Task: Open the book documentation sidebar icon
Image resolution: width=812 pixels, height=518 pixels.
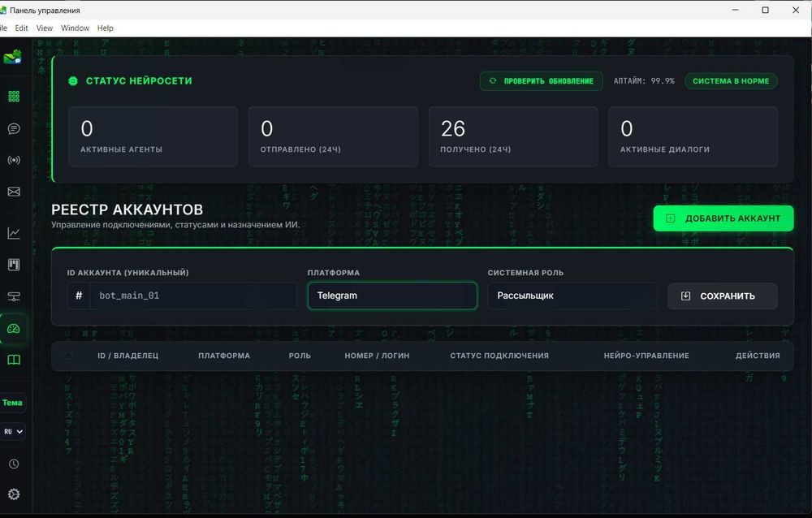Action: point(14,360)
